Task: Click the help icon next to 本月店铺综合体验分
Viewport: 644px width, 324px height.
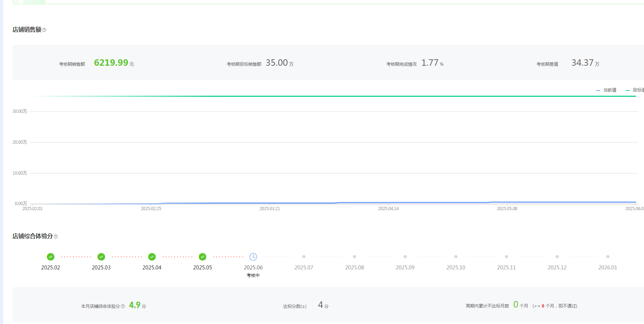Action: click(x=123, y=306)
